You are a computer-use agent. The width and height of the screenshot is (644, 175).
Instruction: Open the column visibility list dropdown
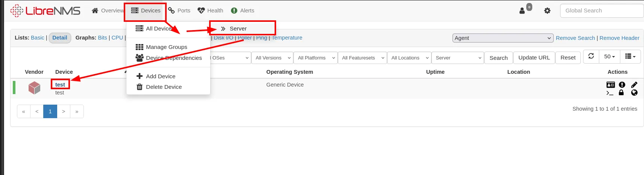tap(630, 56)
